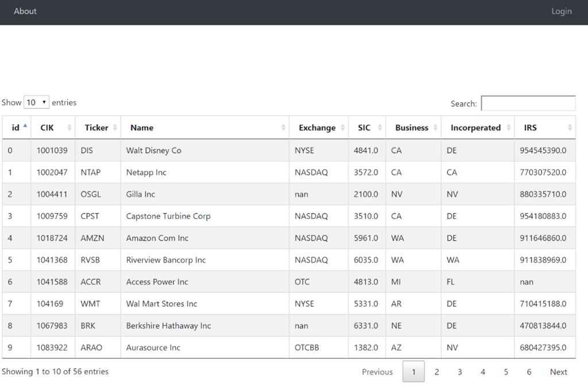The height and width of the screenshot is (390, 588).
Task: Select the Aurasource Inc cell
Action: (x=205, y=347)
